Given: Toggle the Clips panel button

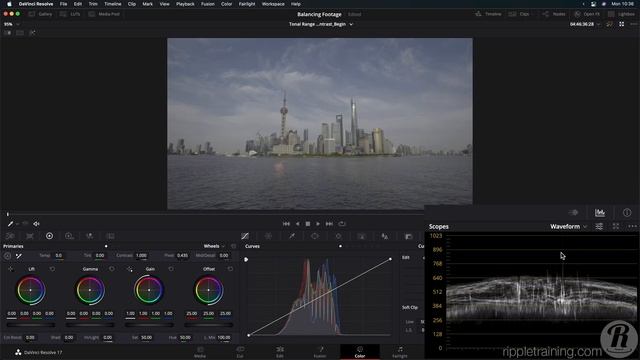Looking at the screenshot, I should pos(519,14).
